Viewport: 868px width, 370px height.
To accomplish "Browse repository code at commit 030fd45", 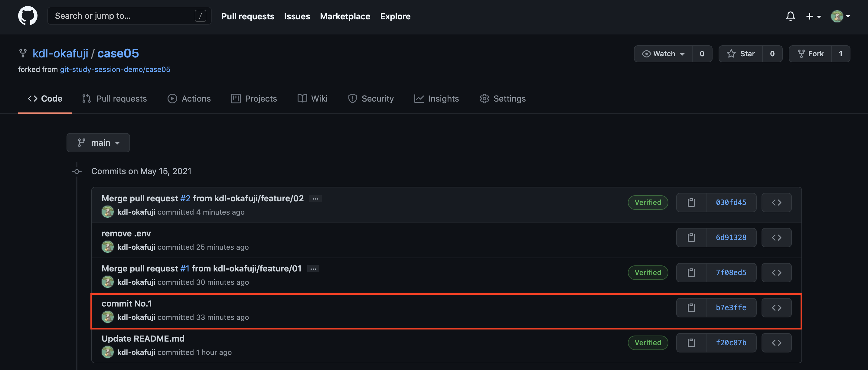I will tap(776, 202).
